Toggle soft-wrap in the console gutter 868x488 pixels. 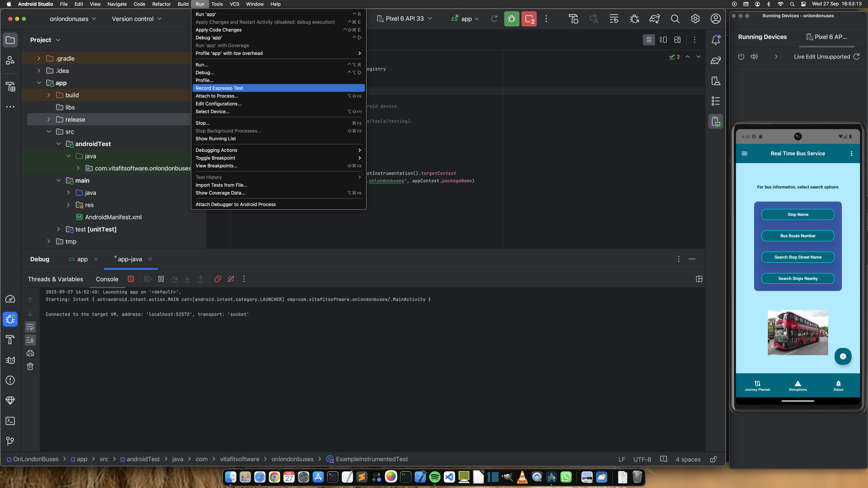[x=30, y=327]
